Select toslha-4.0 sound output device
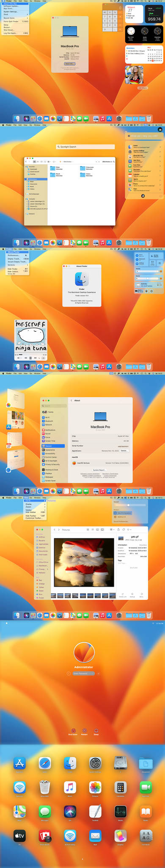165x868 pixels. click(122, 517)
